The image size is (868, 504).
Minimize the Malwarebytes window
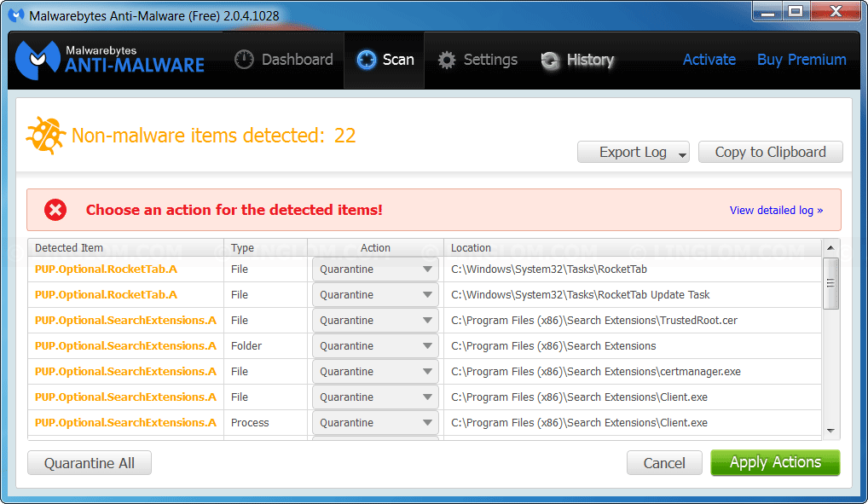767,12
